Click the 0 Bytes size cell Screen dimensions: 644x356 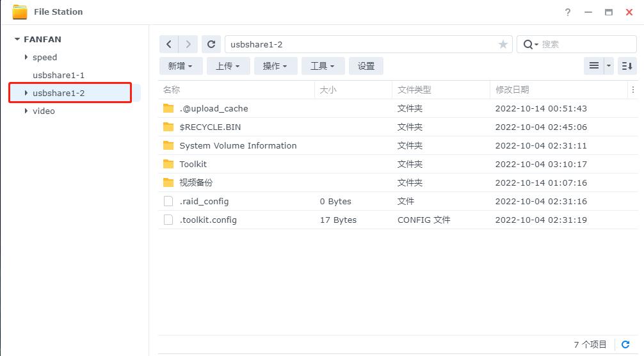pyautogui.click(x=335, y=201)
